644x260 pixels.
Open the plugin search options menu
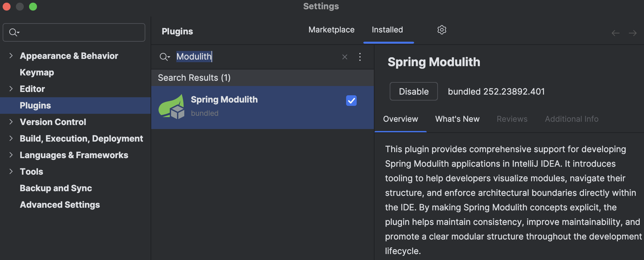pos(360,57)
